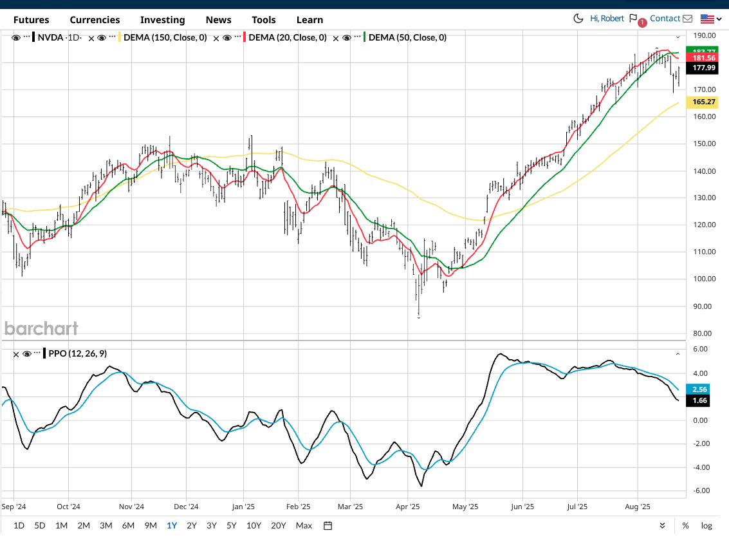The width and height of the screenshot is (729, 560).
Task: Open more options for DEMA 20
Action: (x=237, y=37)
